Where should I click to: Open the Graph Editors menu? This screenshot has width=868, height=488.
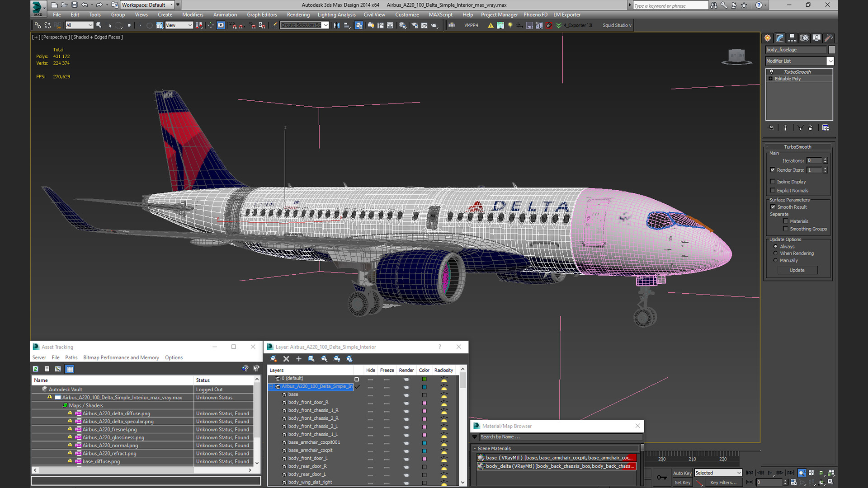pos(262,14)
